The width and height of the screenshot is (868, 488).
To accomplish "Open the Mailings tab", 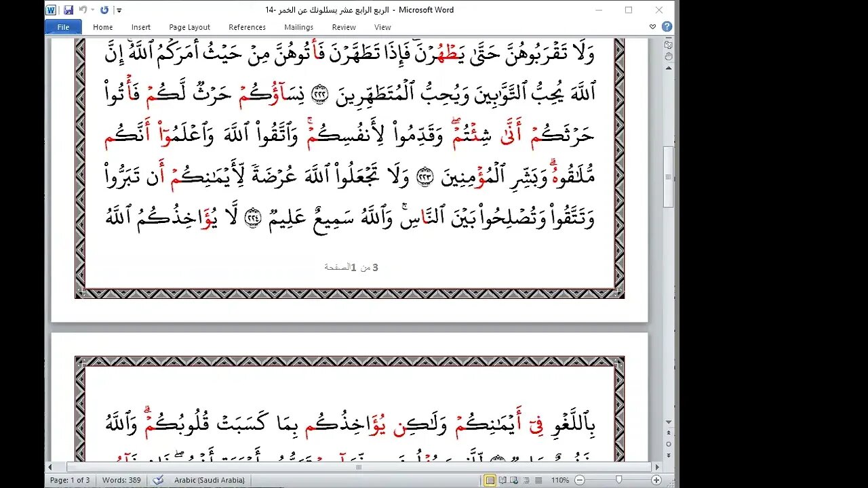I will [x=298, y=27].
